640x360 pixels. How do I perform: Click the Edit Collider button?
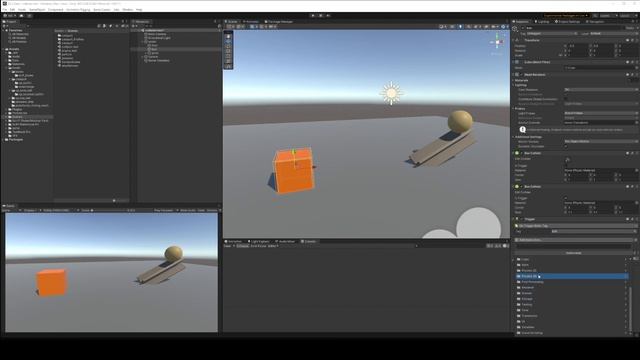(567, 160)
